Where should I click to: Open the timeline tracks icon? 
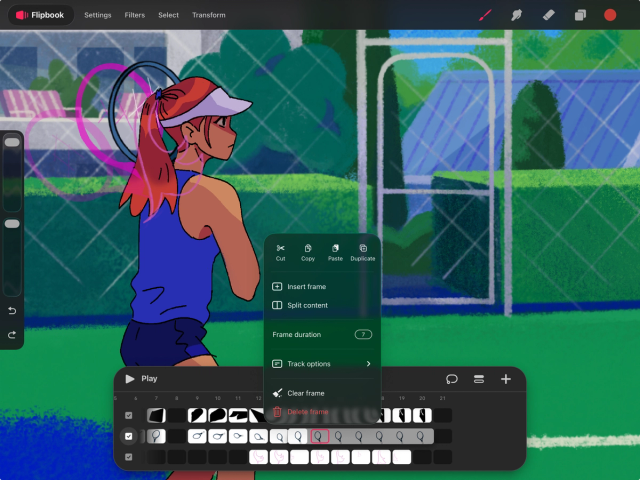[x=479, y=379]
